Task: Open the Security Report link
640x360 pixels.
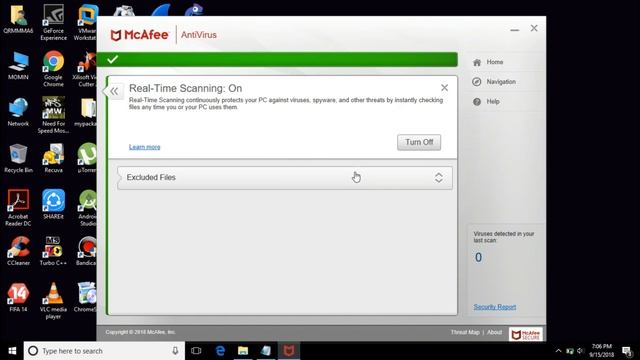Action: coord(495,307)
